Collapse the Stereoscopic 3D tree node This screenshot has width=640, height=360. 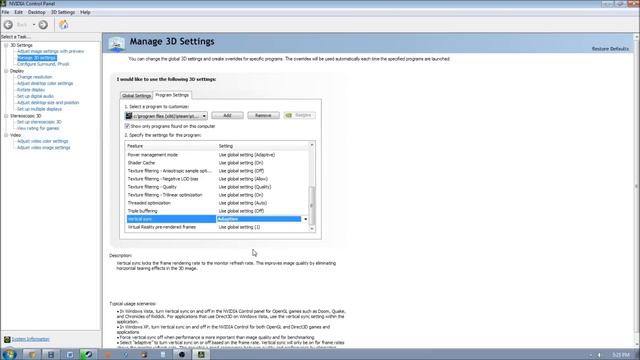pos(6,116)
